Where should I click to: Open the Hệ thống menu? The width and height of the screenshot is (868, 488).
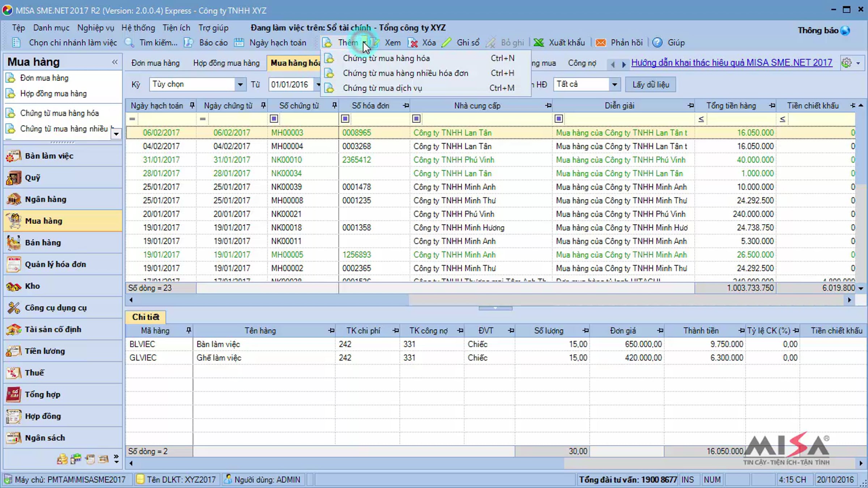click(138, 28)
